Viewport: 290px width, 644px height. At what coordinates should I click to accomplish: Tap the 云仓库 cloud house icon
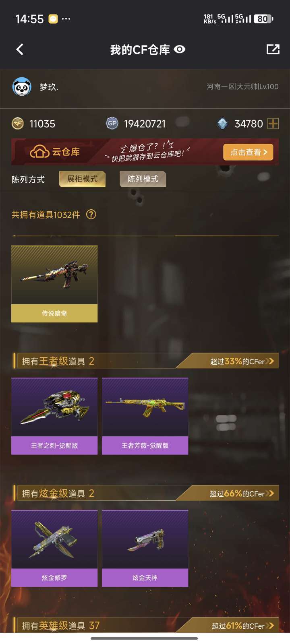(39, 152)
